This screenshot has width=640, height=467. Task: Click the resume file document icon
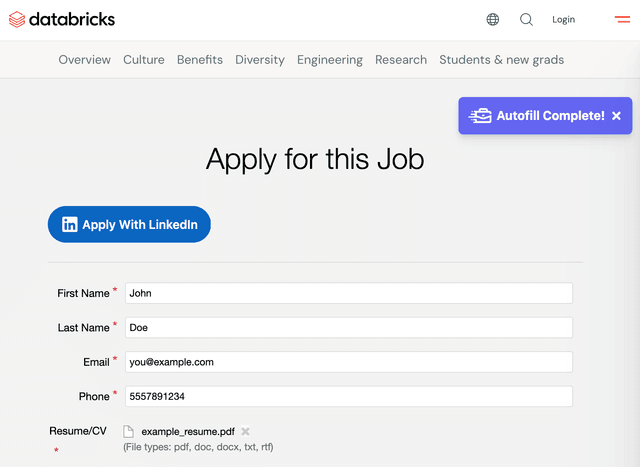(128, 431)
